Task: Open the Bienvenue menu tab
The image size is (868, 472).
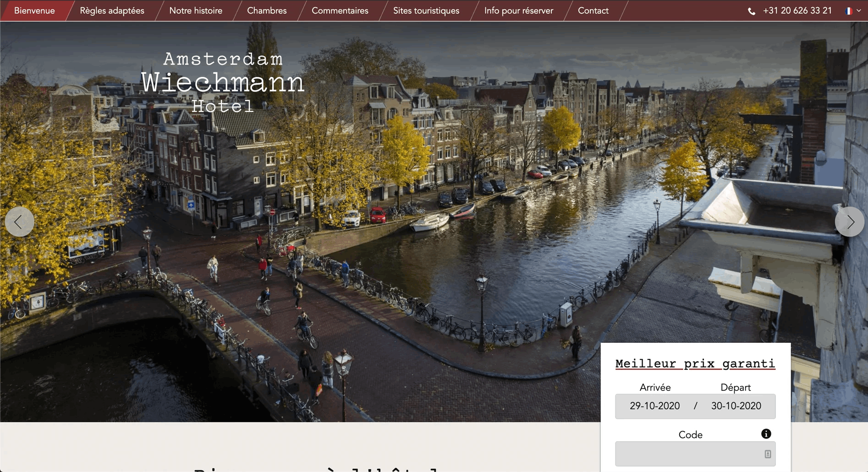Action: click(x=34, y=11)
